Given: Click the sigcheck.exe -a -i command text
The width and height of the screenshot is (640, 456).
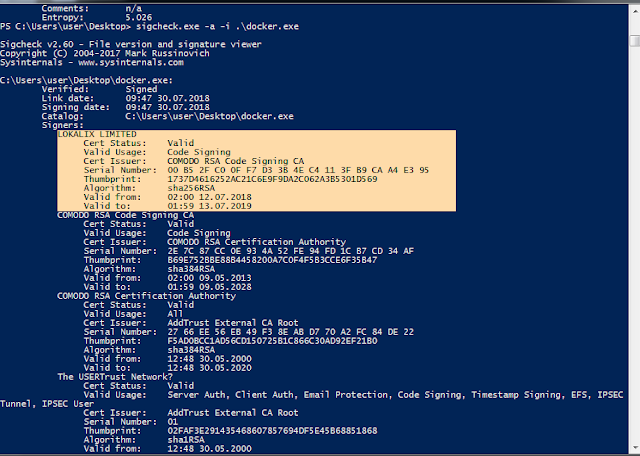Looking at the screenshot, I should pos(217,27).
